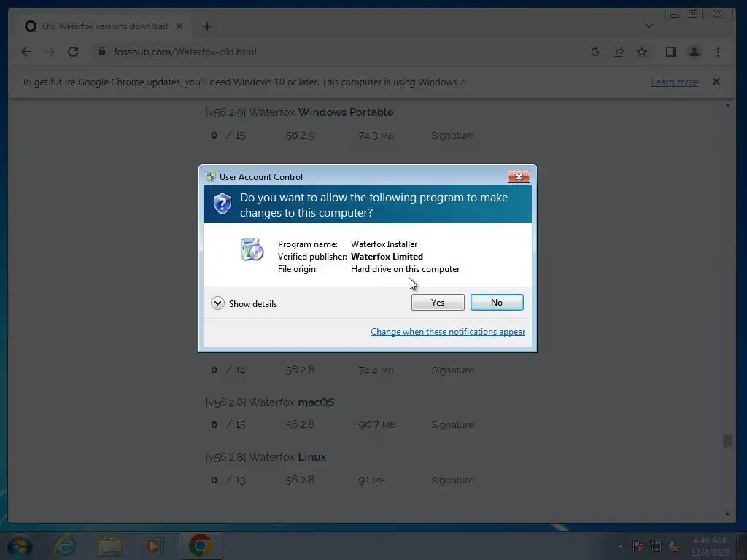Click network tray icon
Screen dimensions: 747x560
point(656,546)
